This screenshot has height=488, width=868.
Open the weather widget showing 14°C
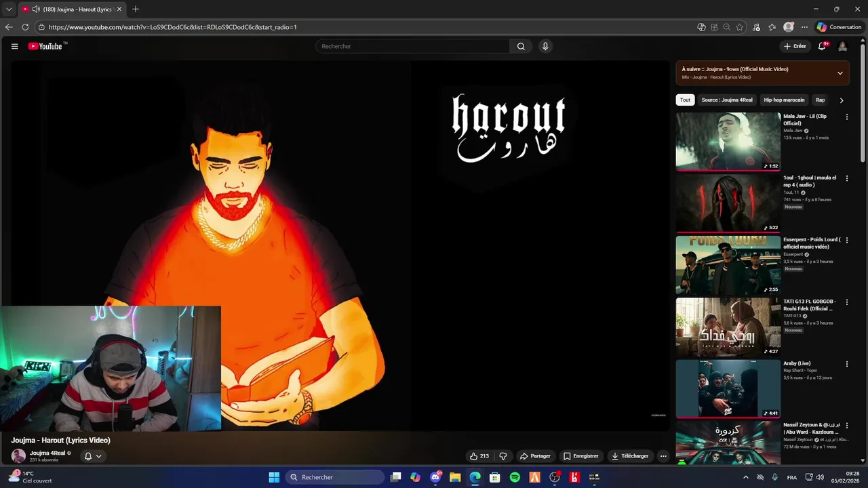[x=31, y=477]
